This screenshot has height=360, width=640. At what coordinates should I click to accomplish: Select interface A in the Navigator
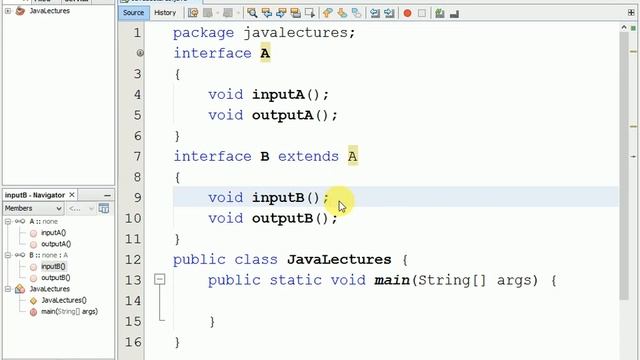tap(43, 221)
